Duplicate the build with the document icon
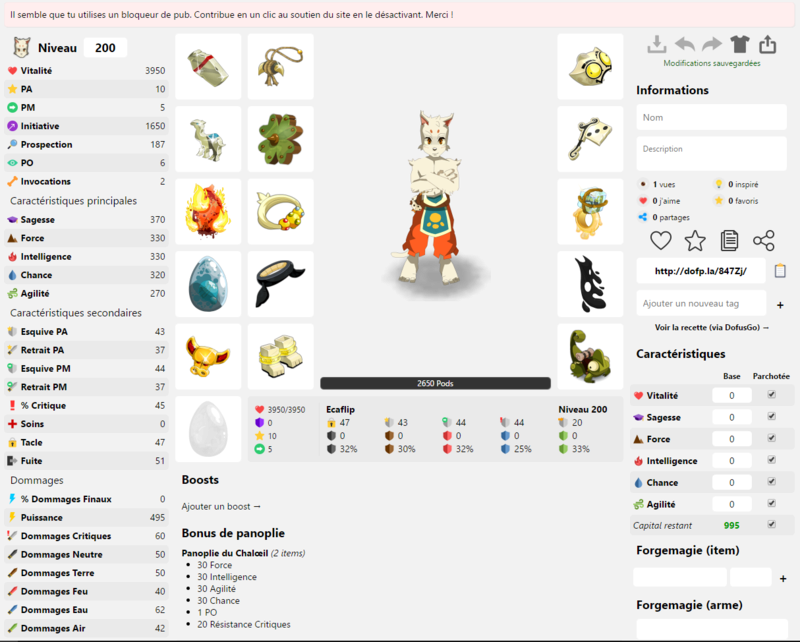800x642 pixels. 729,240
